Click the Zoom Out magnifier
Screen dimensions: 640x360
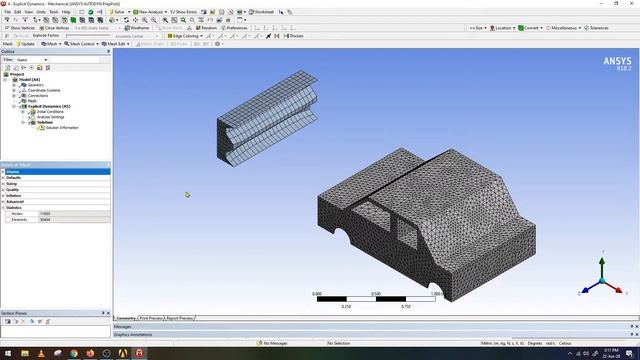click(153, 20)
